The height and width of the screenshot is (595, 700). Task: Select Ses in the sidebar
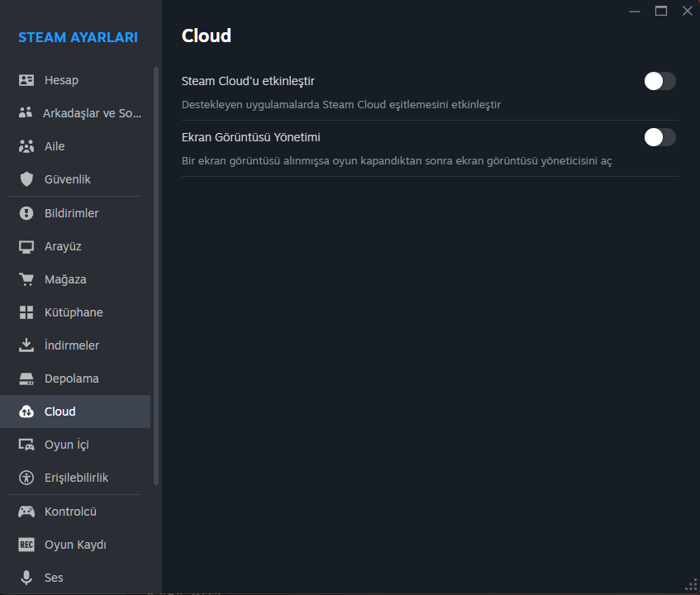pos(75,578)
